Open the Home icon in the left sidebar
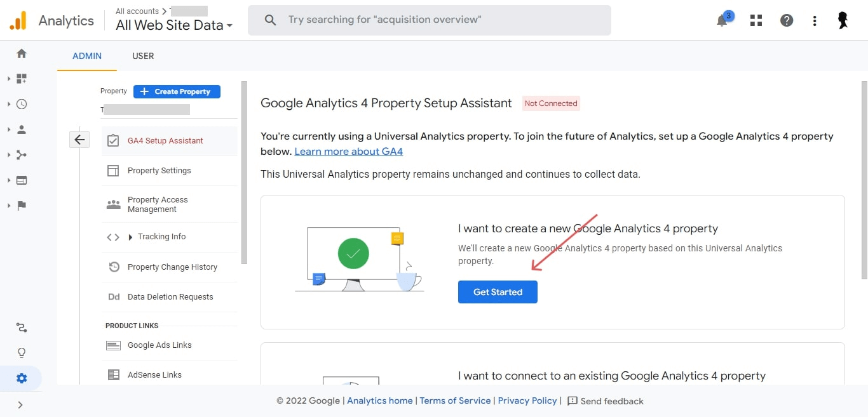The height and width of the screenshot is (417, 868). (x=22, y=53)
